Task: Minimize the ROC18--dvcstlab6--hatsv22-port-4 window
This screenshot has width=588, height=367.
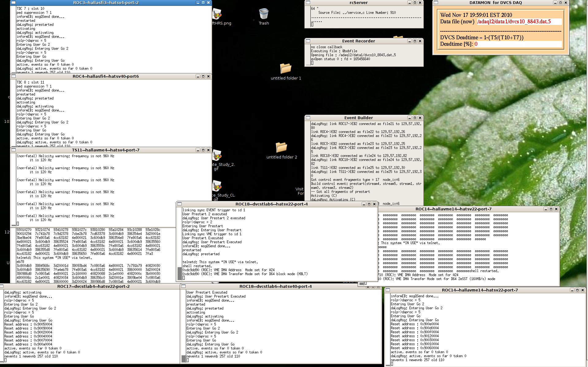Action: pyautogui.click(x=364, y=204)
